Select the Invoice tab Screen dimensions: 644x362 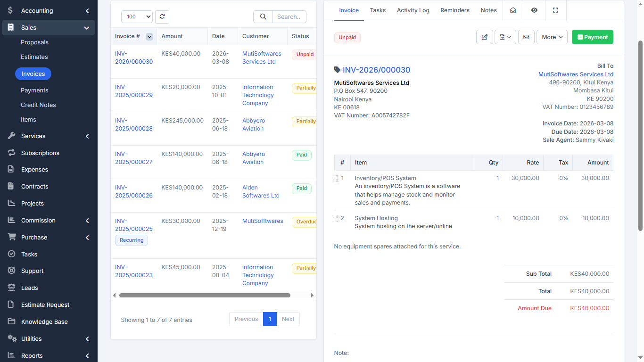(x=349, y=10)
